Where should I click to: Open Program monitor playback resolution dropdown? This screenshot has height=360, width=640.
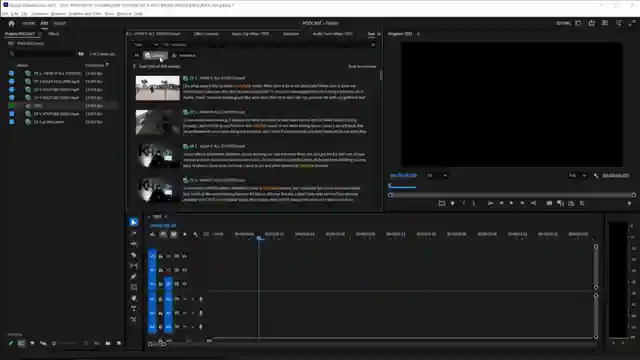[x=577, y=176]
